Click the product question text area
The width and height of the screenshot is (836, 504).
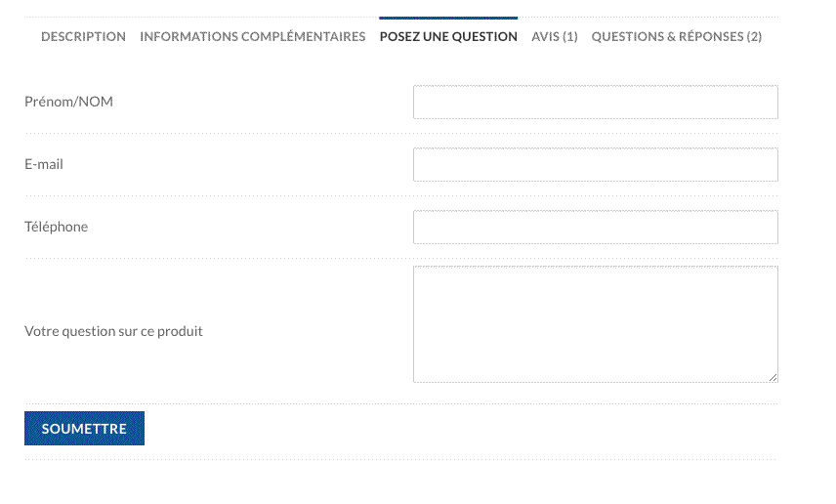tap(595, 323)
